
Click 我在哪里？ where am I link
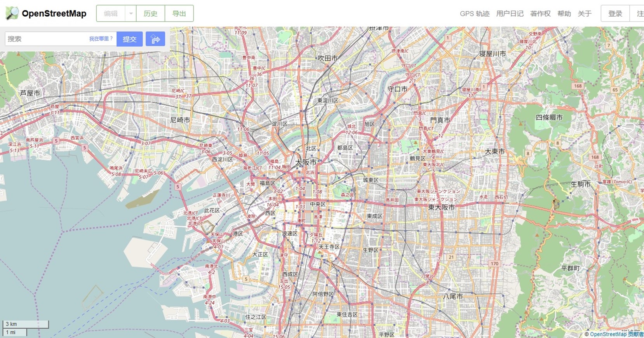click(x=101, y=39)
